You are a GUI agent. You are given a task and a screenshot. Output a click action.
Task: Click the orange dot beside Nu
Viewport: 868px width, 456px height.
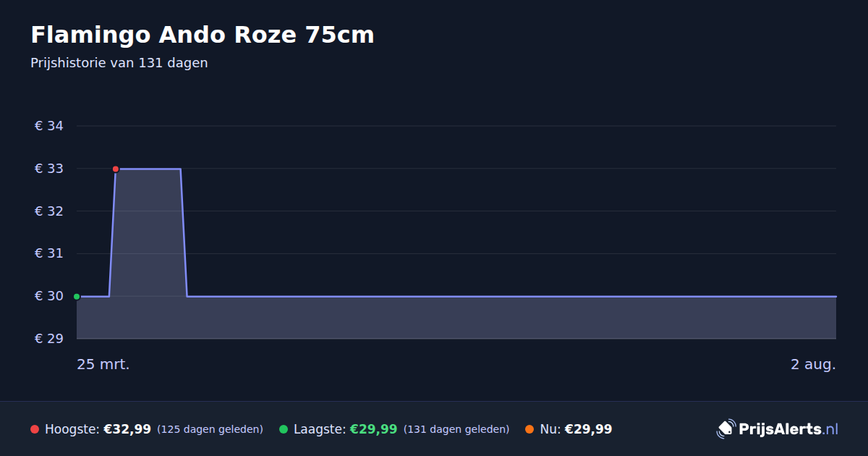[x=529, y=429]
